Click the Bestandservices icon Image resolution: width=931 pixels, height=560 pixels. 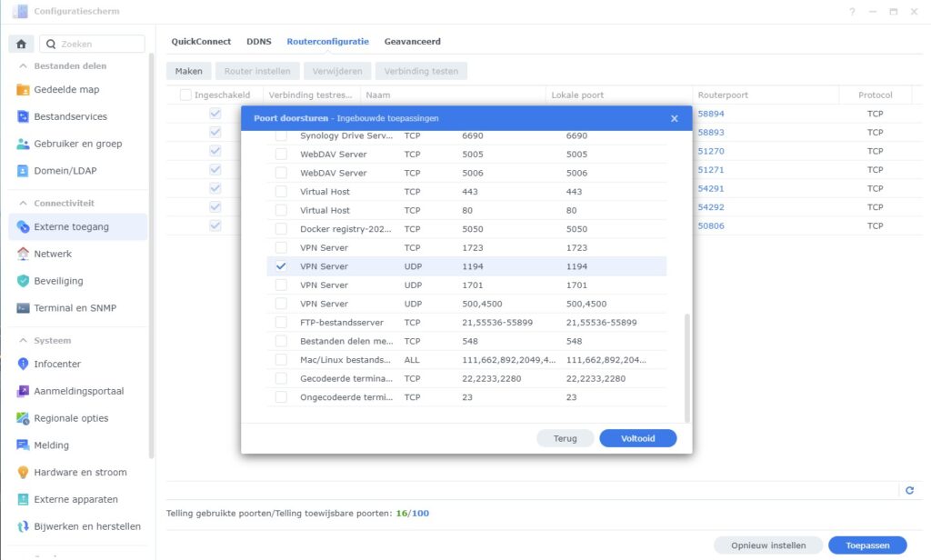(23, 116)
